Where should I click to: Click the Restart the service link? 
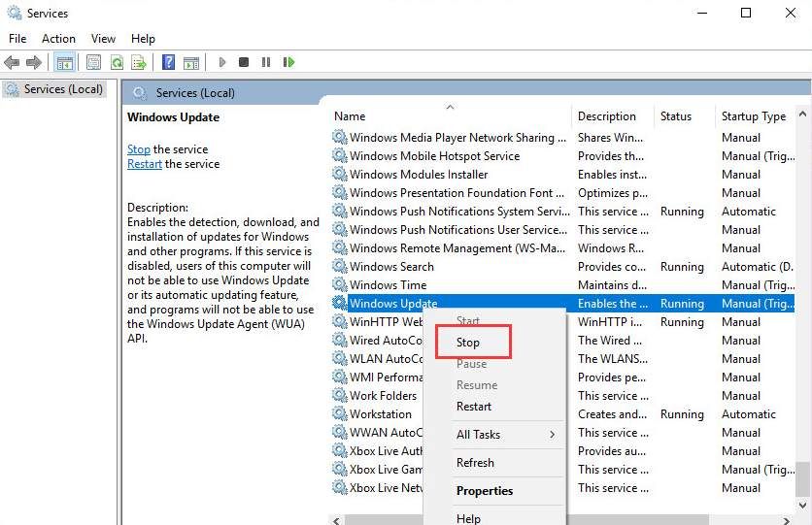click(x=144, y=164)
